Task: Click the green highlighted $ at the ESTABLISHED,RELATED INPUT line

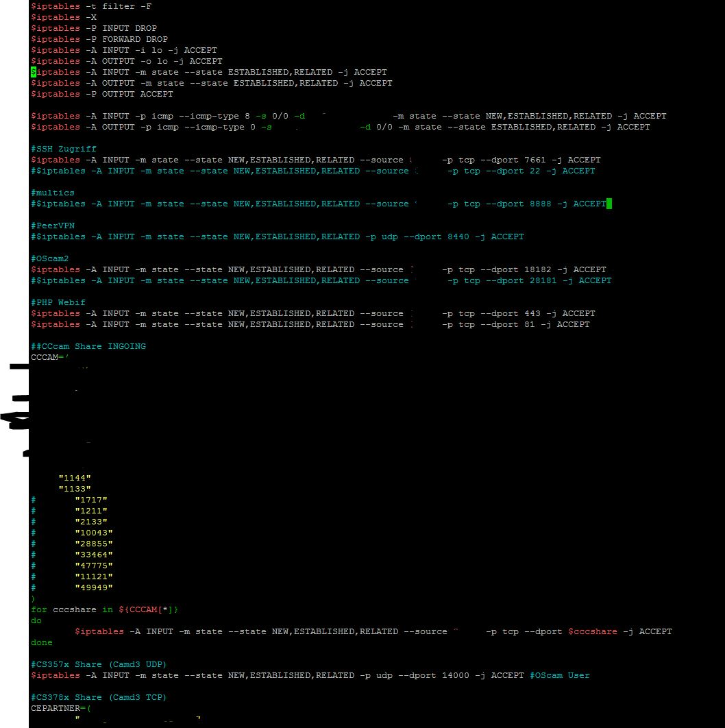Action: tap(34, 72)
